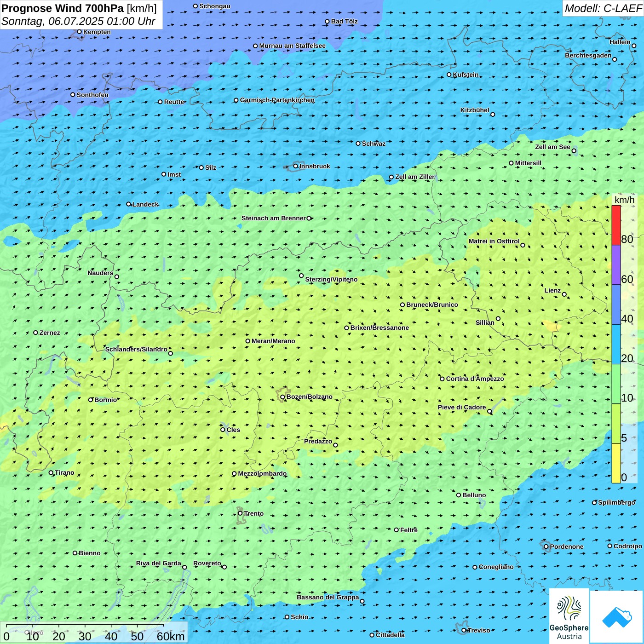Click the yellow legend color at bottom
The width and height of the screenshot is (644, 644).
tap(616, 463)
